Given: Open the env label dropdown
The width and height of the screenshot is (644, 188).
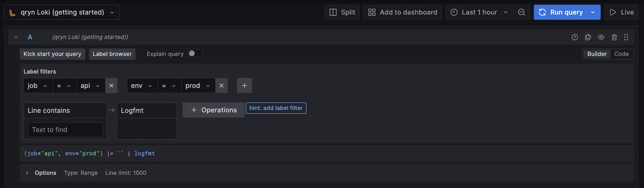Looking at the screenshot, I should pos(142,86).
